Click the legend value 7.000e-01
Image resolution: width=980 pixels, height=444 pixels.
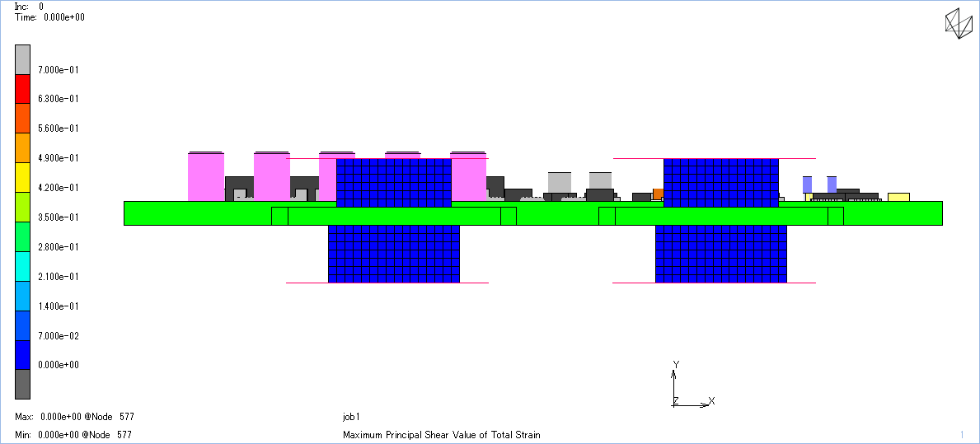[59, 69]
